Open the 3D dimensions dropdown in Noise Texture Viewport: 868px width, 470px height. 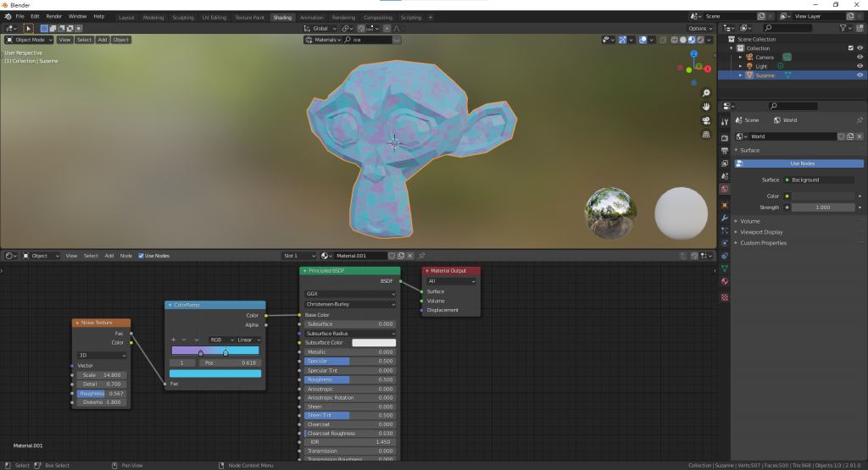tap(102, 355)
